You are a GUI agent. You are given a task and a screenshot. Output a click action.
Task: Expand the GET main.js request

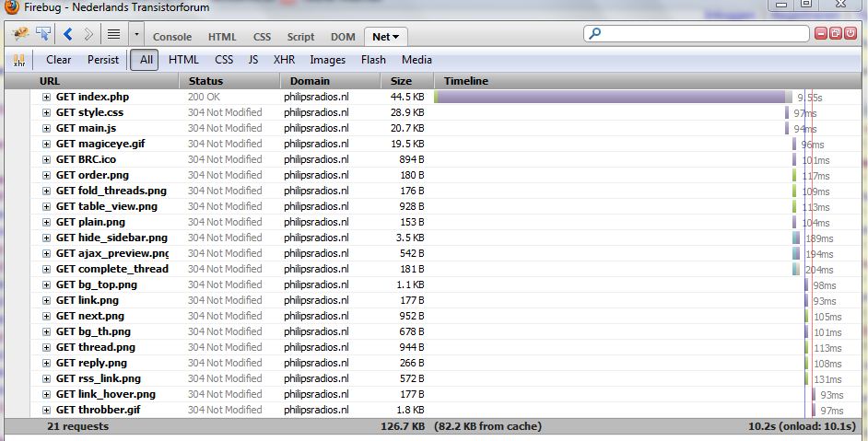click(46, 128)
